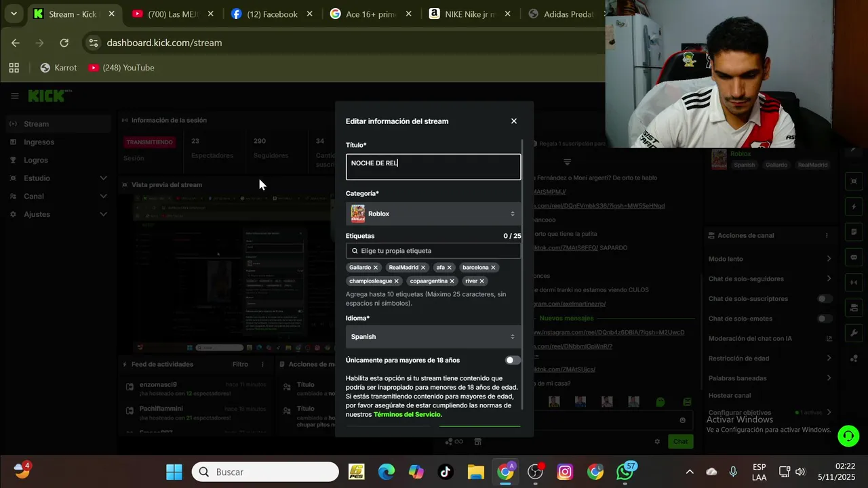868x488 pixels.
Task: Click the Título text field
Action: click(x=433, y=167)
